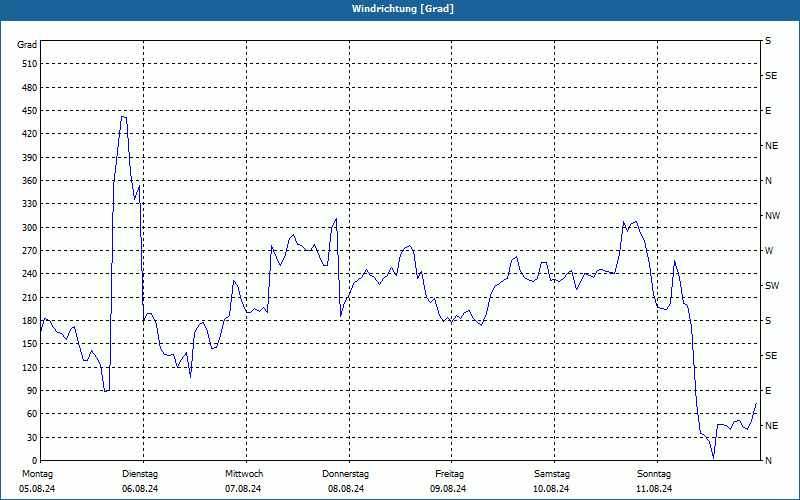Image resolution: width=800 pixels, height=500 pixels.
Task: Click the 09.08.24 date label
Action: (448, 489)
